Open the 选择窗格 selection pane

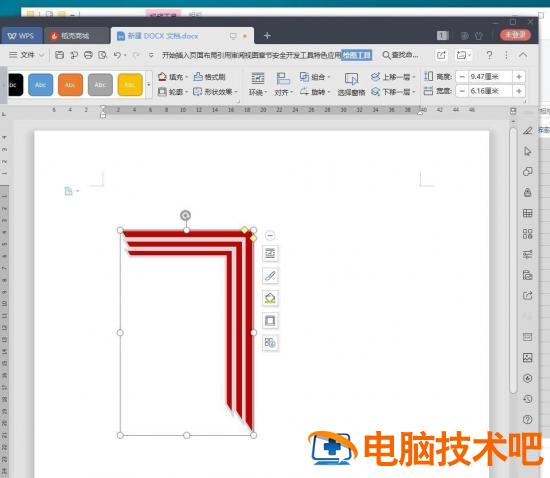pyautogui.click(x=351, y=84)
